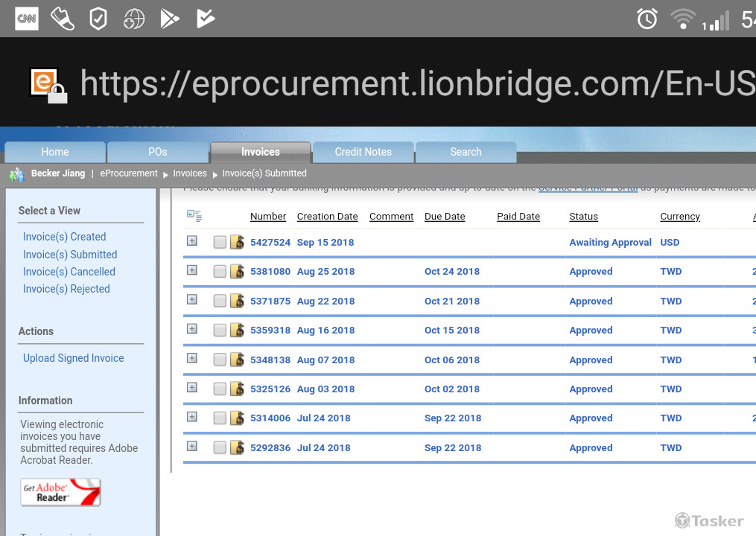The width and height of the screenshot is (756, 536).
Task: Tap the alarm clock icon in status bar
Action: point(647,19)
